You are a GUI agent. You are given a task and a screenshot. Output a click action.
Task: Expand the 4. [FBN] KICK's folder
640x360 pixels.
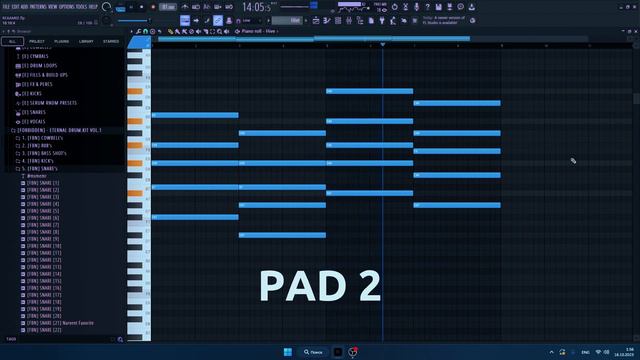[x=37, y=161]
